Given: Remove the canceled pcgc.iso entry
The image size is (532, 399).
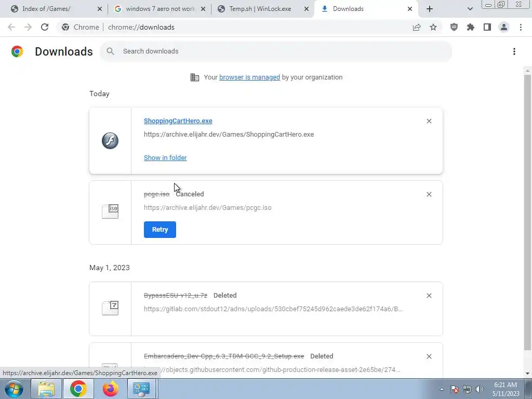Looking at the screenshot, I should coord(429,194).
